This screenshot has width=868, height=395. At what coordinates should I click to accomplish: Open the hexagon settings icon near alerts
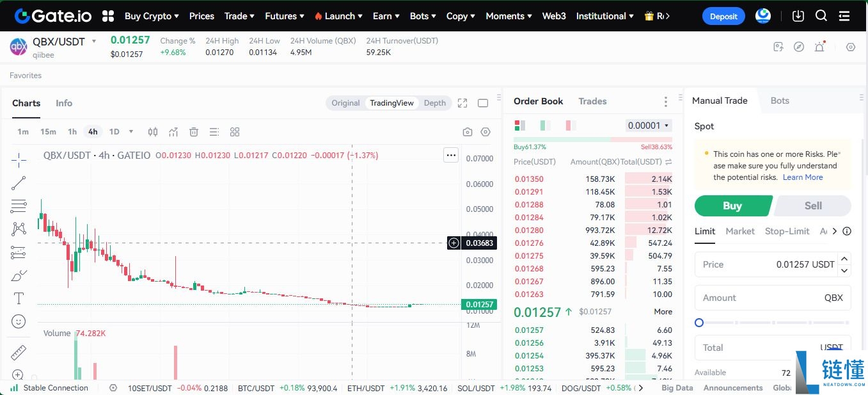[851, 47]
